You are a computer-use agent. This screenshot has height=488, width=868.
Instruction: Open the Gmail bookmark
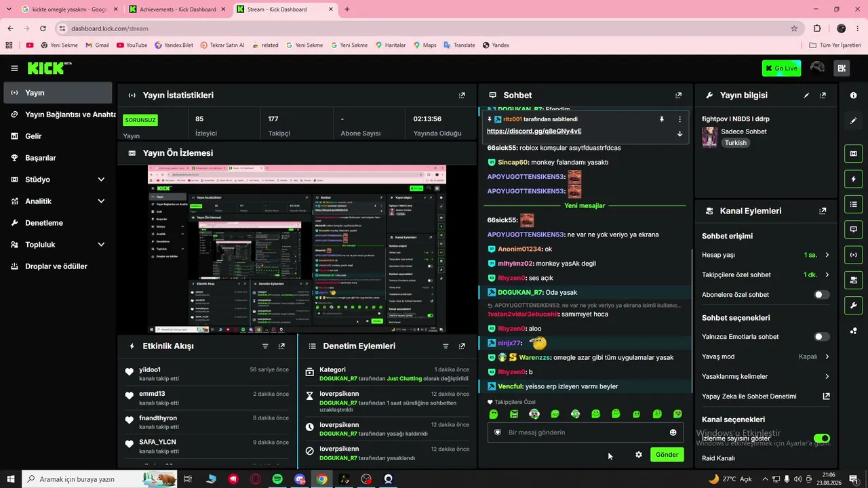pyautogui.click(x=97, y=45)
